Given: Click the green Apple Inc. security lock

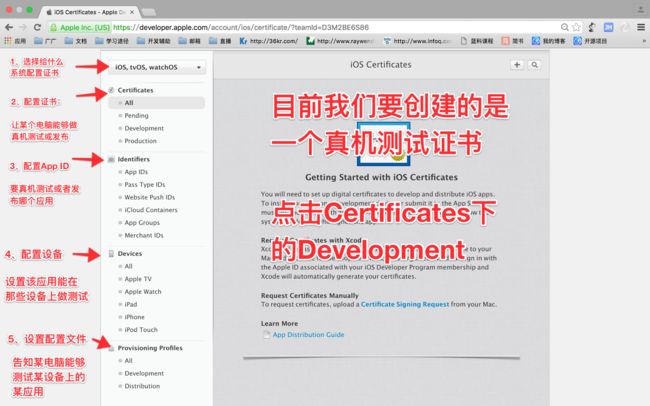Looking at the screenshot, I should click(53, 27).
